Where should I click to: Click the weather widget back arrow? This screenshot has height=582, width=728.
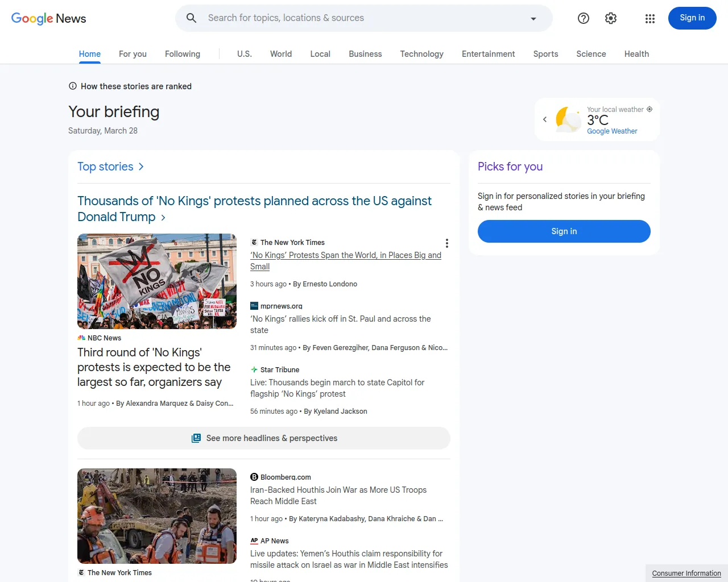[544, 119]
